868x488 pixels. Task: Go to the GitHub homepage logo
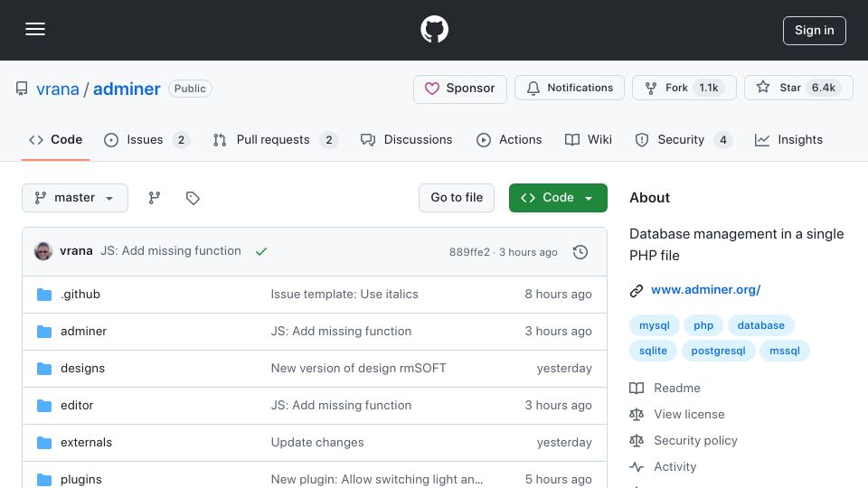coord(434,29)
